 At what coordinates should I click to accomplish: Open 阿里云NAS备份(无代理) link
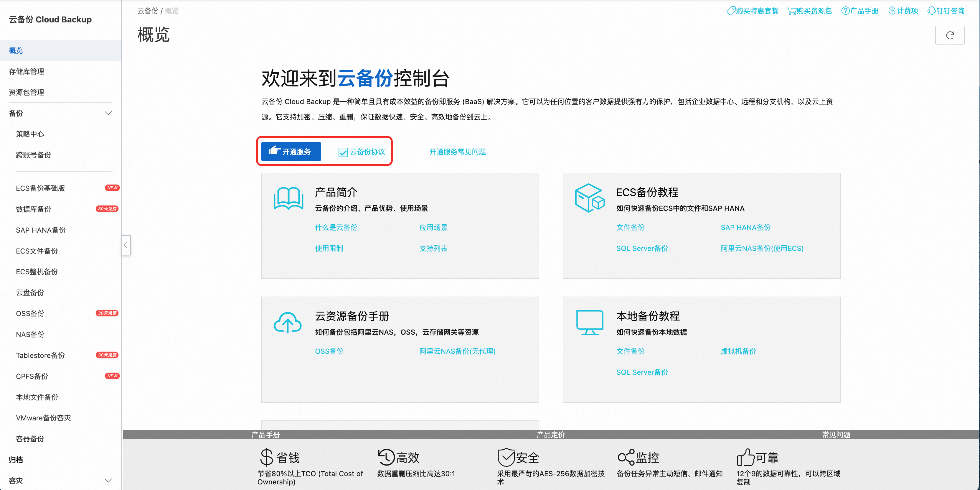tap(457, 351)
